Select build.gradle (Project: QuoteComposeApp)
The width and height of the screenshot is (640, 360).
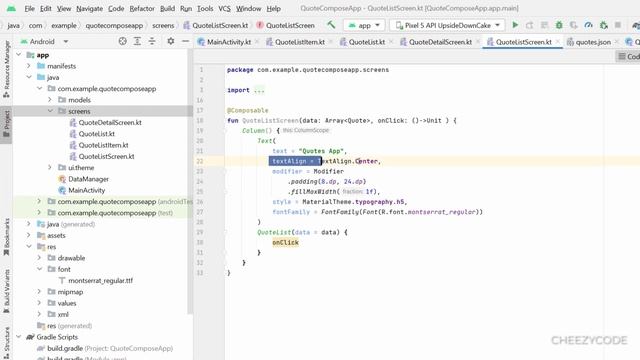tap(110, 348)
